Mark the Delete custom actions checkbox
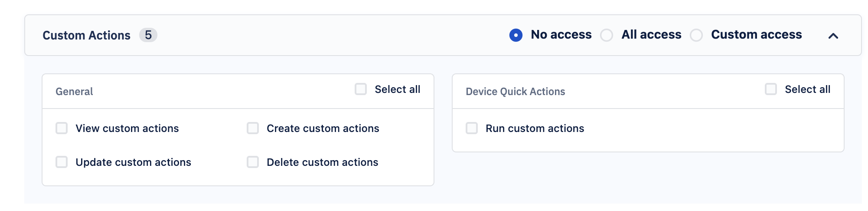 253,162
